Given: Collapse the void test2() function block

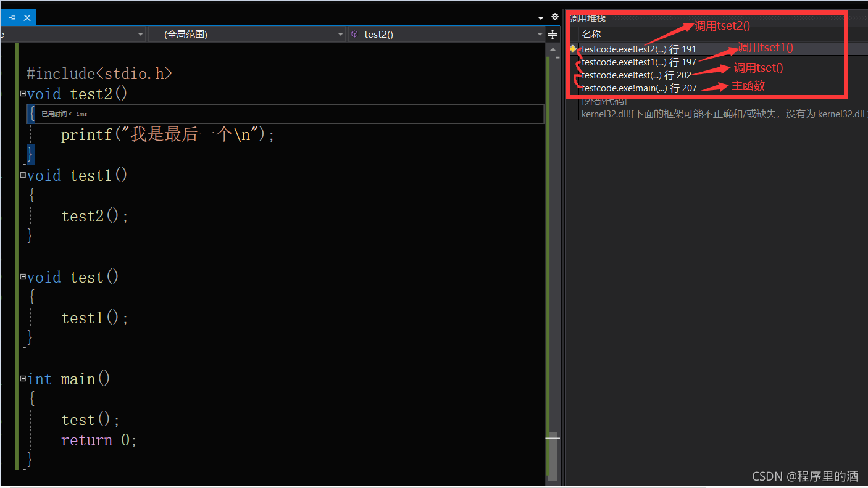Looking at the screenshot, I should click(23, 94).
